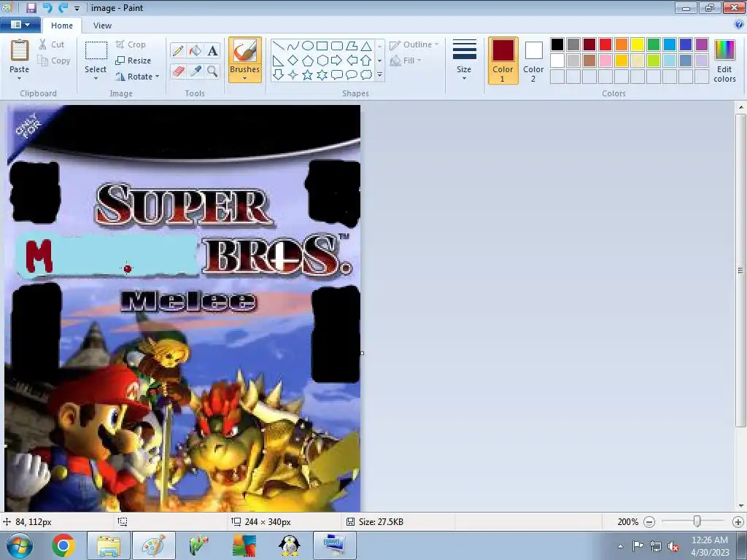This screenshot has width=747, height=560.
Task: Choose the Curve shape
Action: (293, 46)
